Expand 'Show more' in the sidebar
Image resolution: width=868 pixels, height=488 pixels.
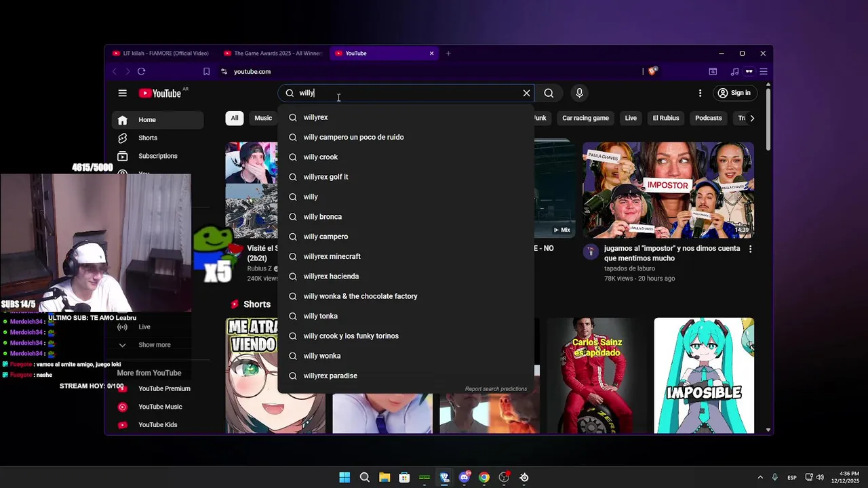click(157, 345)
